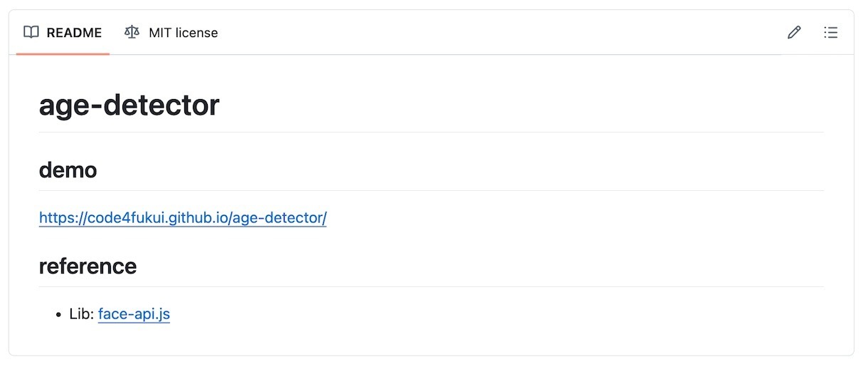This screenshot has width=868, height=369.
Task: Click blank area right of face-api.js link
Action: pos(498,313)
